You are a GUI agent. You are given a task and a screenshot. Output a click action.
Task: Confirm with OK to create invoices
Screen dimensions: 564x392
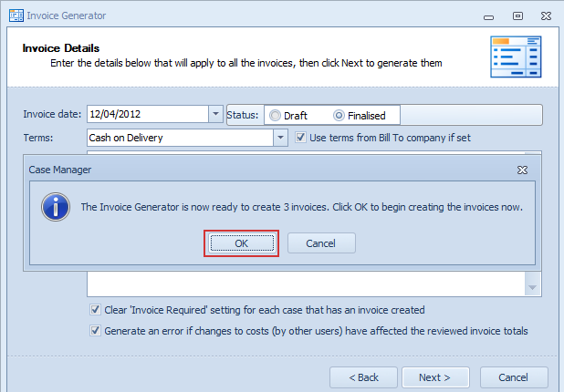241,243
